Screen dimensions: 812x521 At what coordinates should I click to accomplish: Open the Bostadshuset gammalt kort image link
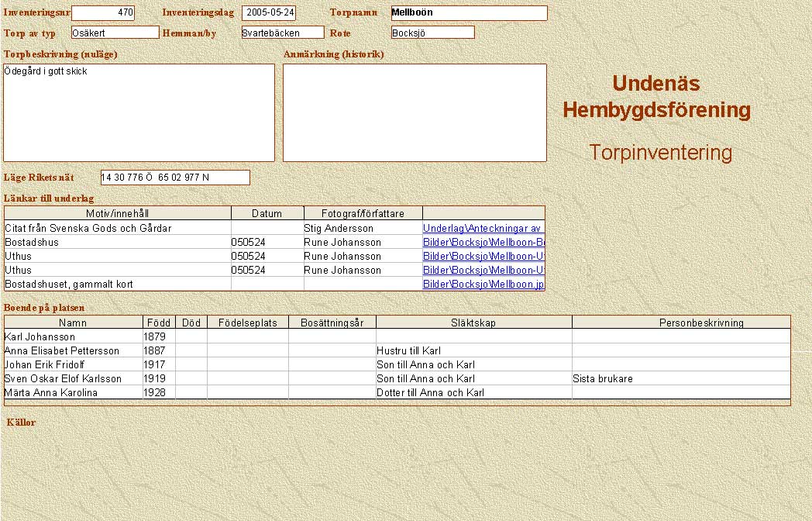click(483, 285)
